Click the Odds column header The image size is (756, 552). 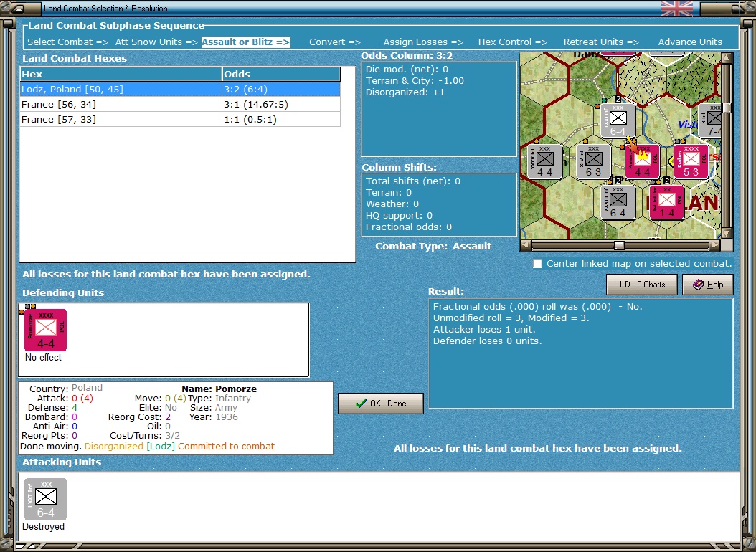[281, 74]
